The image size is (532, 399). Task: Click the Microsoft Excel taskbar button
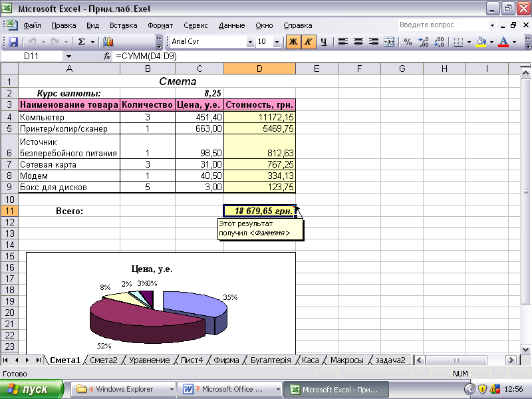tap(336, 389)
